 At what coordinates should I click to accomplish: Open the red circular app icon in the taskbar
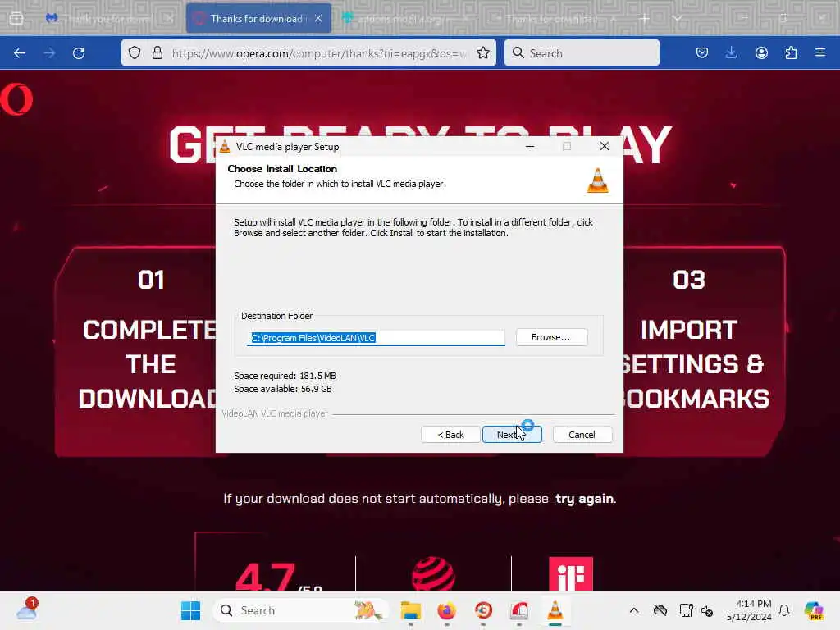click(483, 610)
